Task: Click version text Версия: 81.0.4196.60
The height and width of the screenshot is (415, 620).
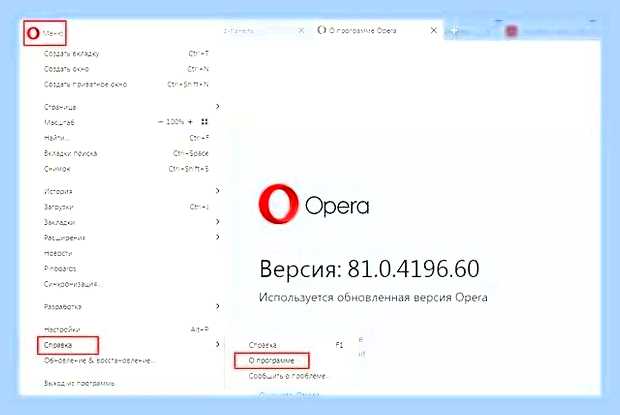Action: coord(369,269)
